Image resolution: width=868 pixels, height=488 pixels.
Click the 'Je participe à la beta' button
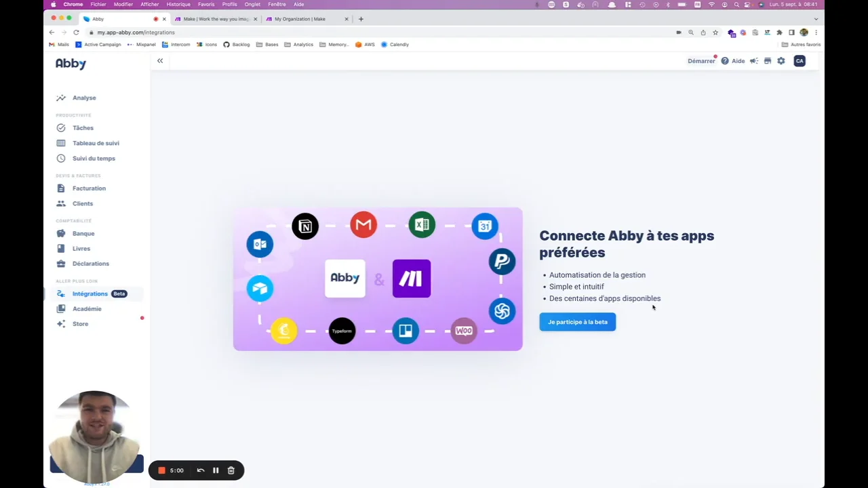[x=578, y=322]
